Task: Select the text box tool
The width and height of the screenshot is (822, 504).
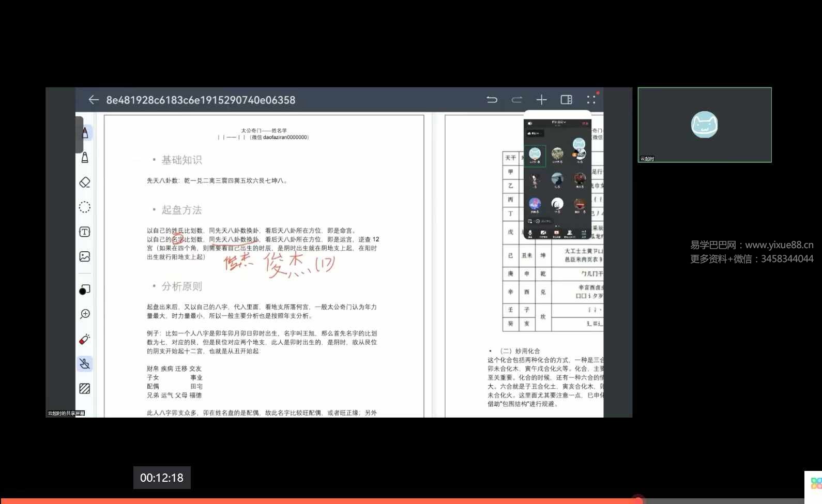Action: pyautogui.click(x=85, y=232)
